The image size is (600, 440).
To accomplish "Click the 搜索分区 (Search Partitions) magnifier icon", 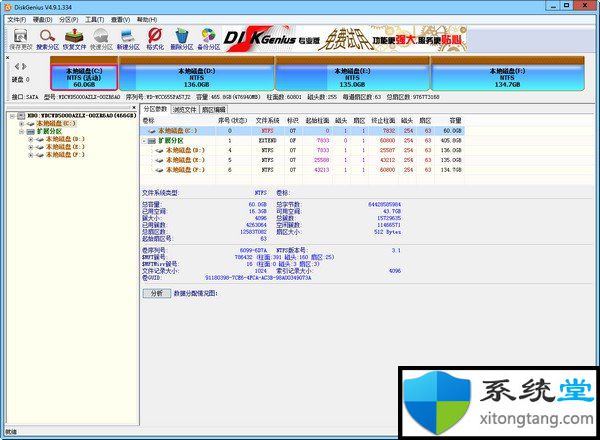I will point(47,36).
